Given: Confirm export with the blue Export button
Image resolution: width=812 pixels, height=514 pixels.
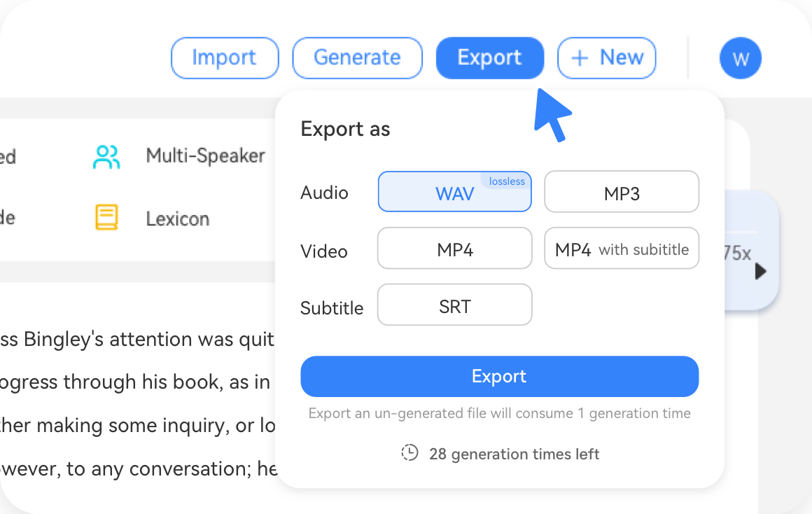Looking at the screenshot, I should pos(499,376).
